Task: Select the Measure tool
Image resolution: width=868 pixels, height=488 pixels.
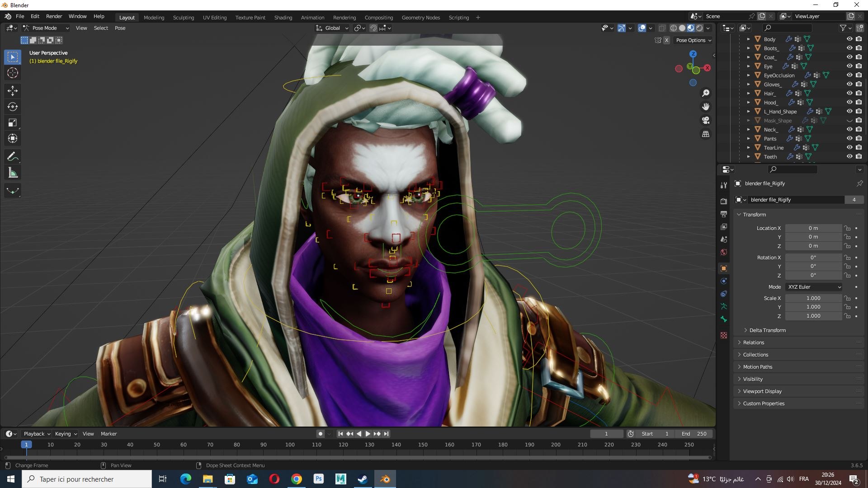Action: click(13, 173)
